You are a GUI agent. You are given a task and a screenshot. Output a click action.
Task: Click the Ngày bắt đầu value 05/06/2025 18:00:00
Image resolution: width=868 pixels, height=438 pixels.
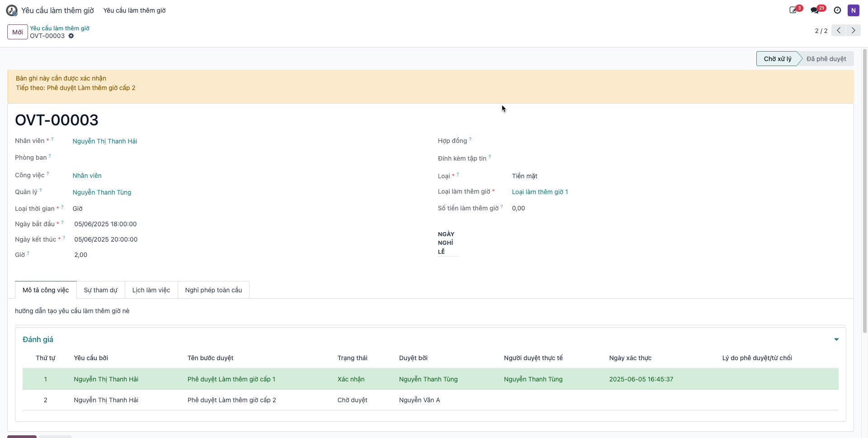(105, 224)
